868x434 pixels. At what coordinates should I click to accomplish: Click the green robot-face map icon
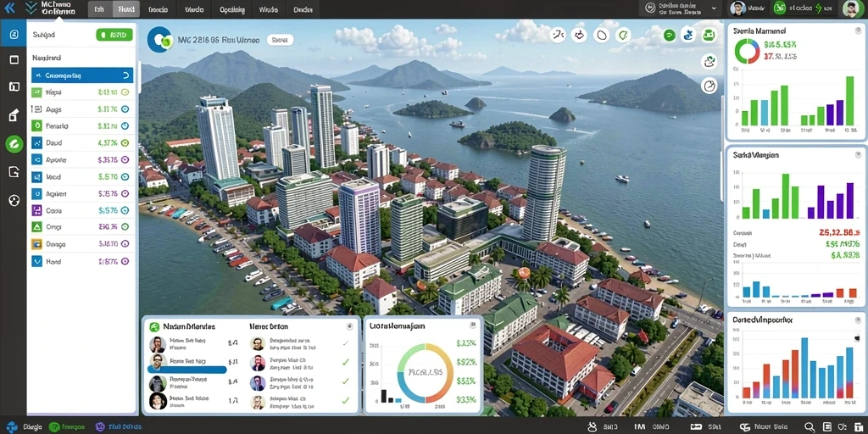point(709,36)
